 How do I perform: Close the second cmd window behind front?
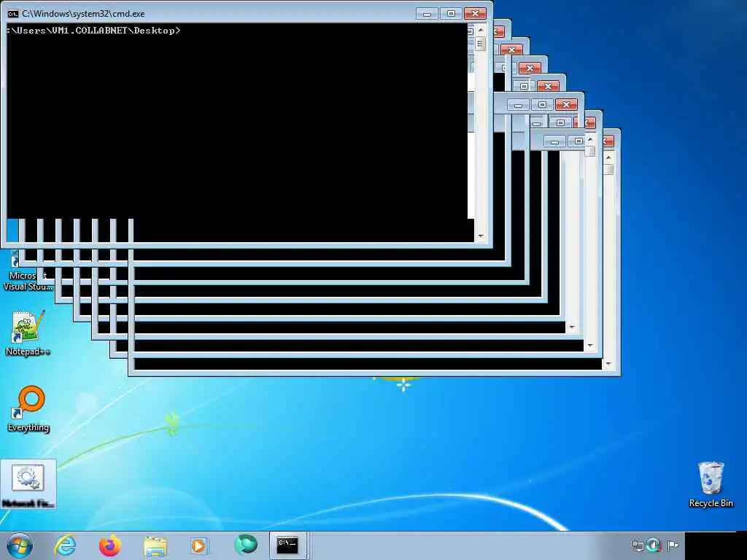[499, 32]
